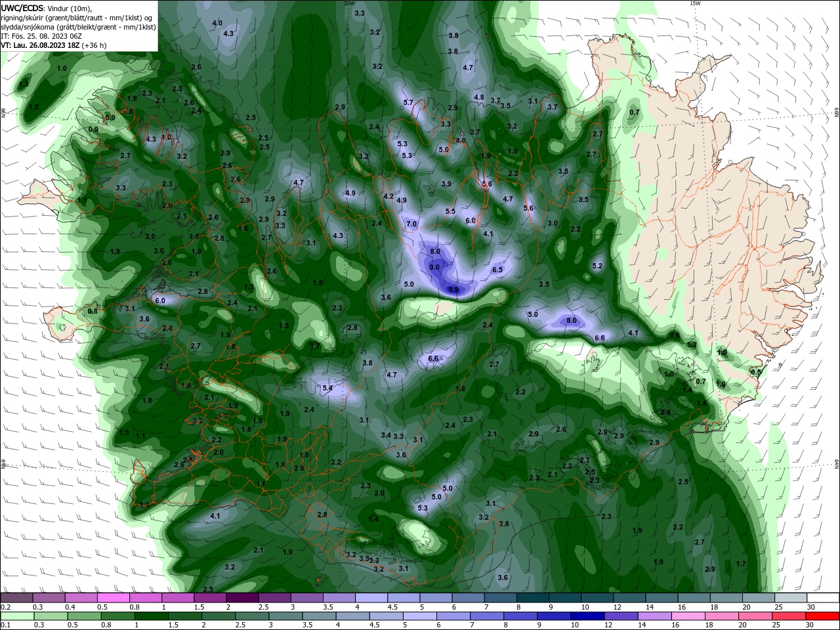Image resolution: width=840 pixels, height=630 pixels.
Task: Select the slydda/snjókoma legend description line
Action: [79, 27]
